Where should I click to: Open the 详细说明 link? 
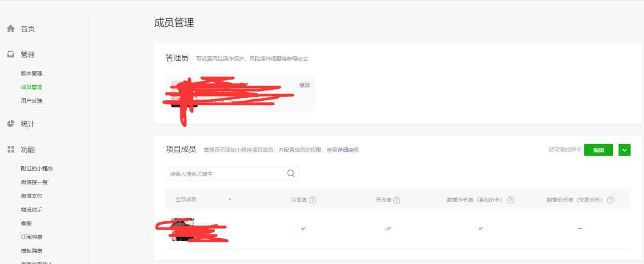[348, 150]
